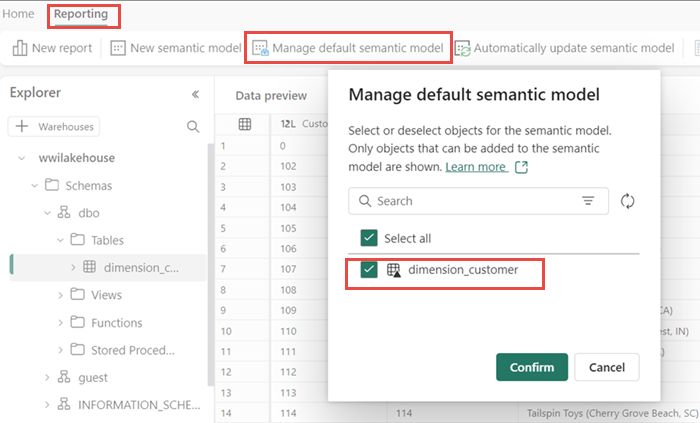Click the data preview grid icon

(244, 124)
